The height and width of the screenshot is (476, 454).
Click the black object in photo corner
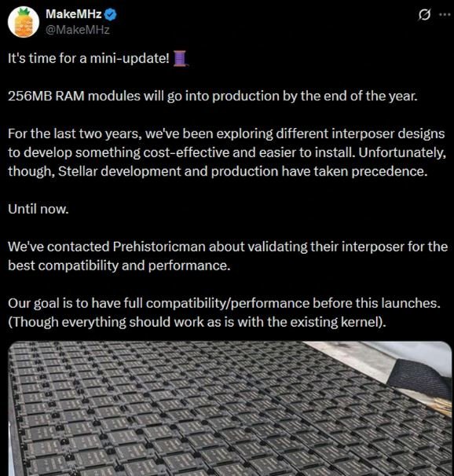[422, 378]
